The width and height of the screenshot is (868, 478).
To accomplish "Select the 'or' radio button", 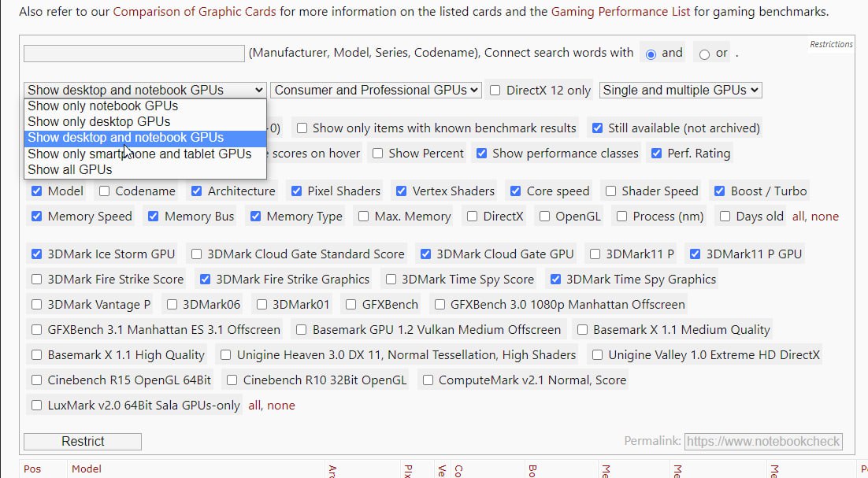I will click(x=704, y=54).
